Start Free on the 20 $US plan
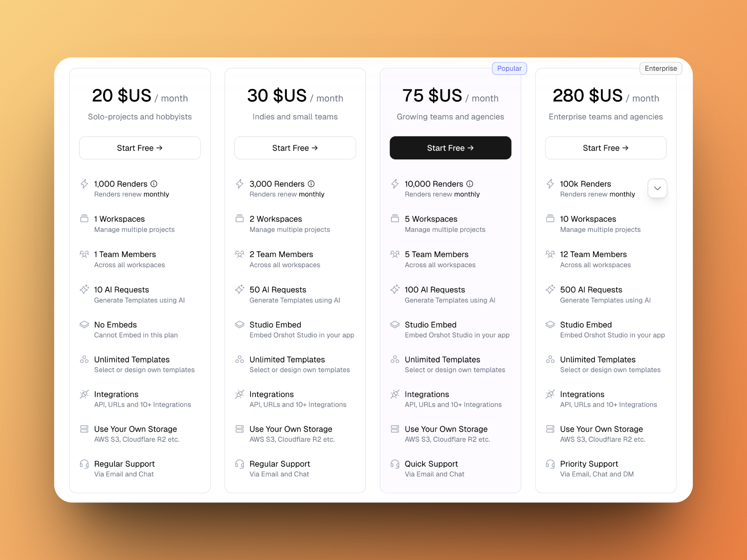Viewport: 747px width, 560px height. (x=140, y=148)
